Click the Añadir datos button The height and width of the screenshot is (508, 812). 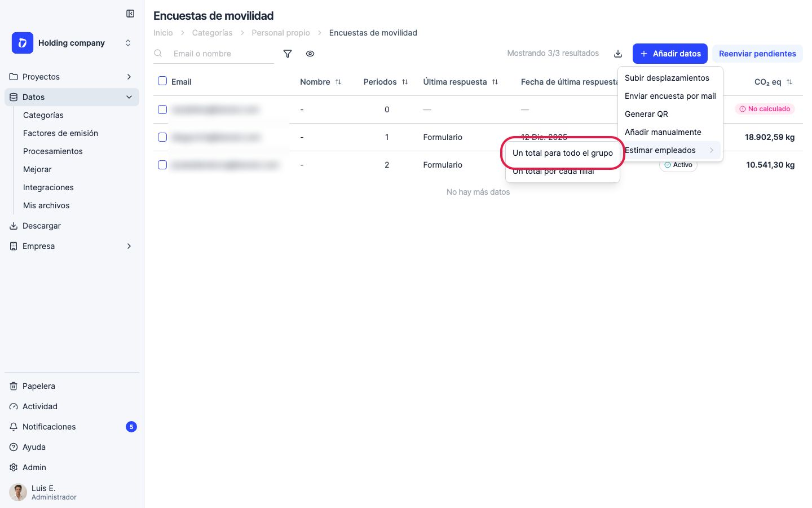[670, 54]
